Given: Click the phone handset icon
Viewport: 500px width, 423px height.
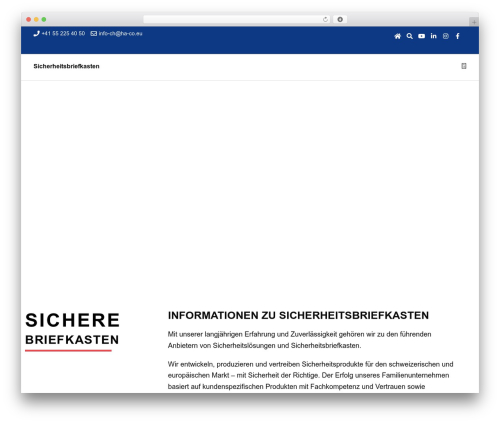Looking at the screenshot, I should pos(36,33).
